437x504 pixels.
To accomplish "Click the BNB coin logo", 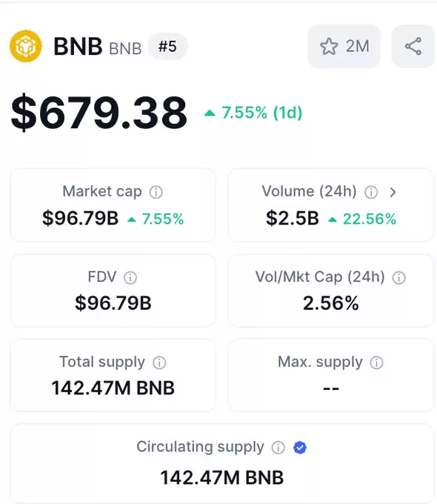I will coord(26,46).
